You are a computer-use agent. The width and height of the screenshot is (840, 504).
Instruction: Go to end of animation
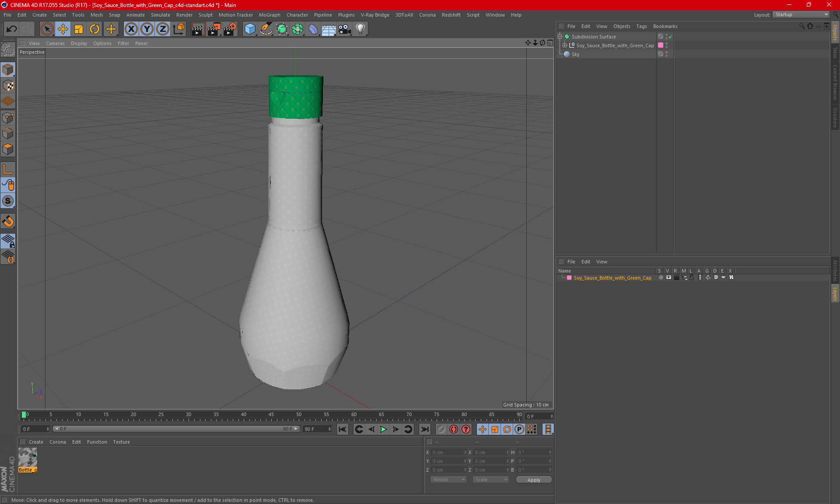pyautogui.click(x=424, y=429)
